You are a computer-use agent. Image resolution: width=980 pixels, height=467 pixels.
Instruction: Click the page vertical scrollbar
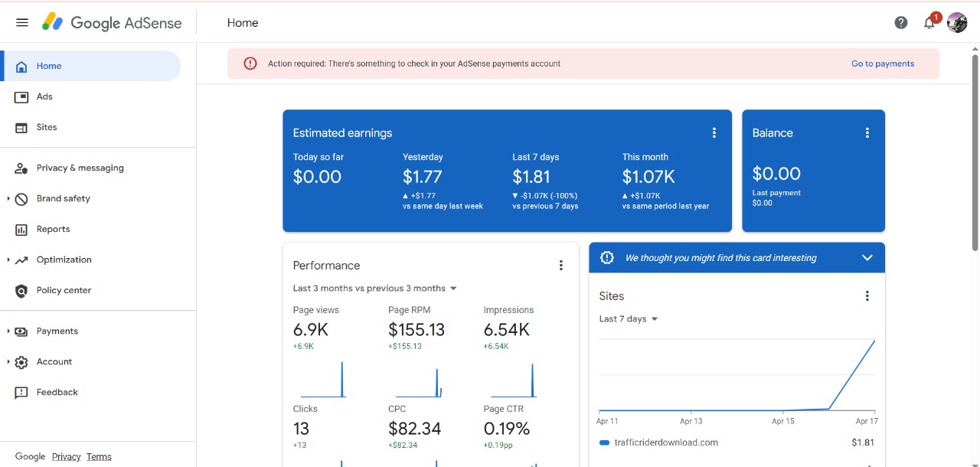[x=975, y=153]
